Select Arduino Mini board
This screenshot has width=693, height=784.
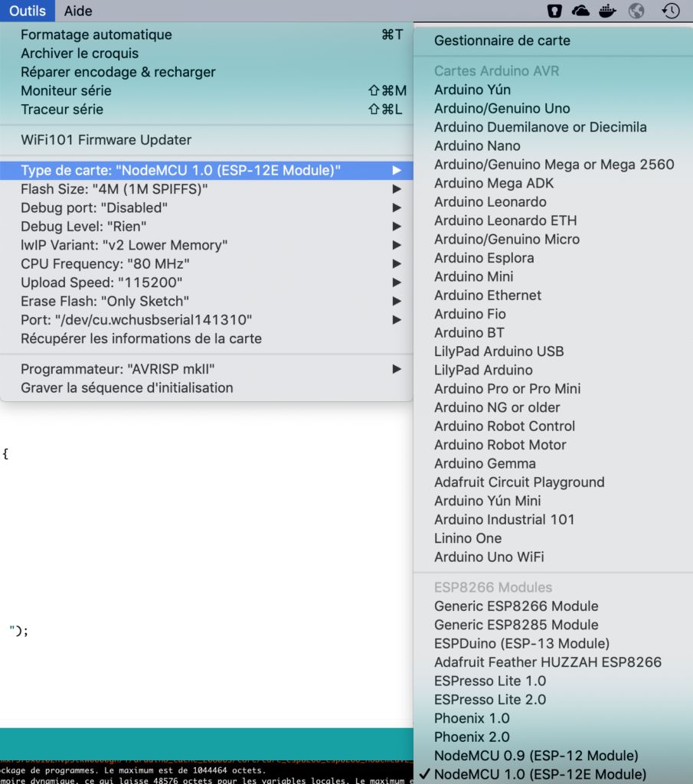553,276
